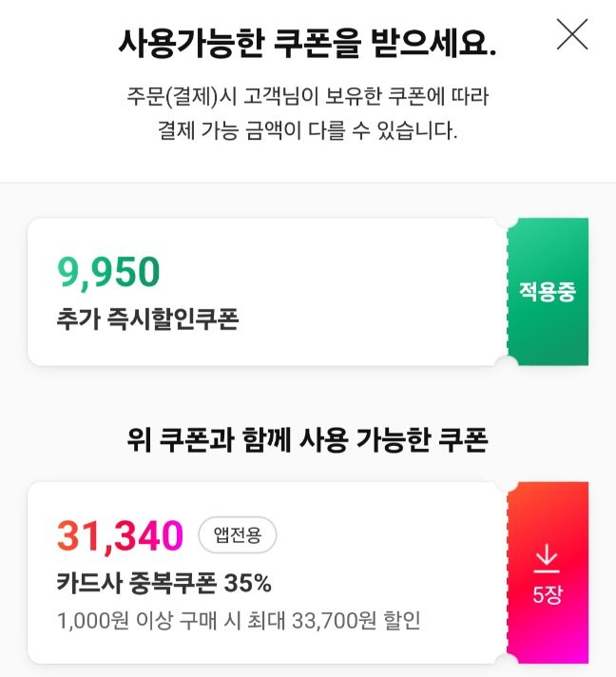The height and width of the screenshot is (677, 616).
Task: Tap the dashed left edge of the green coupon tab
Action: (x=510, y=291)
